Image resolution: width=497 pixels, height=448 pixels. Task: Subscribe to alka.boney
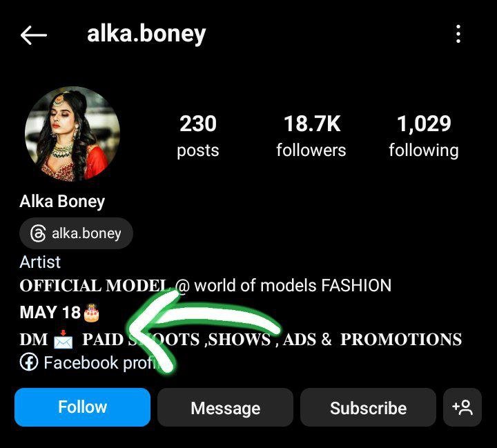[369, 407]
